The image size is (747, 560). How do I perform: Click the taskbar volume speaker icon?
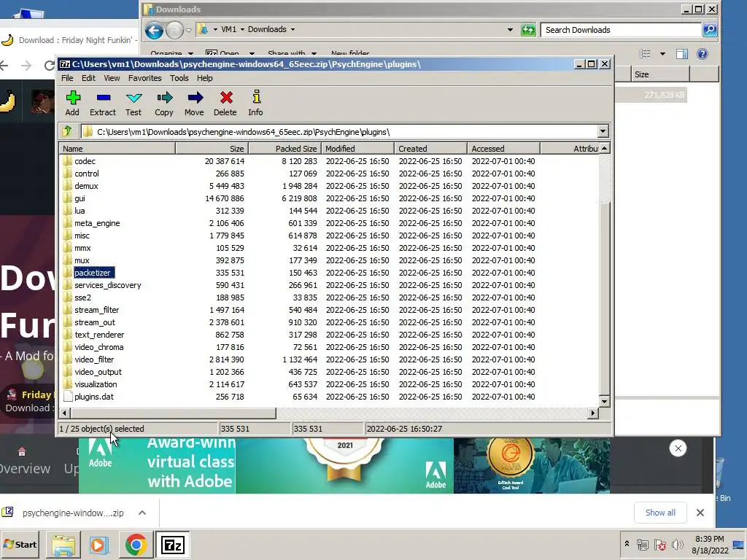click(x=676, y=545)
